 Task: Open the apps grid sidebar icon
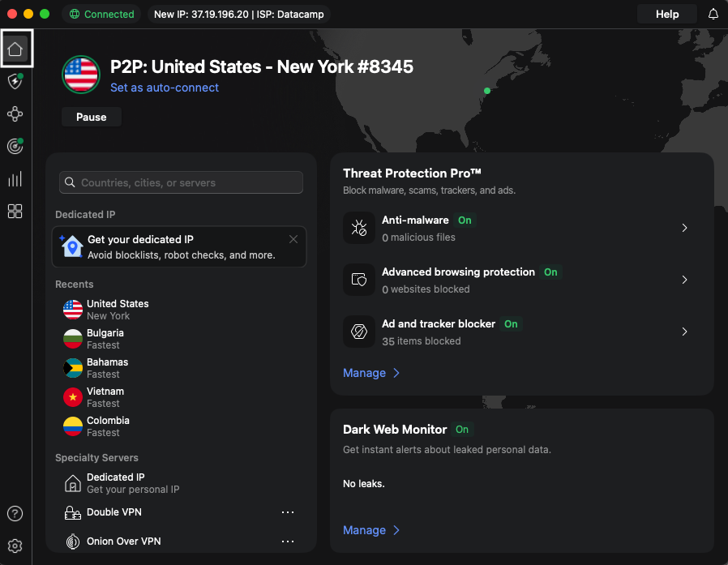[15, 212]
